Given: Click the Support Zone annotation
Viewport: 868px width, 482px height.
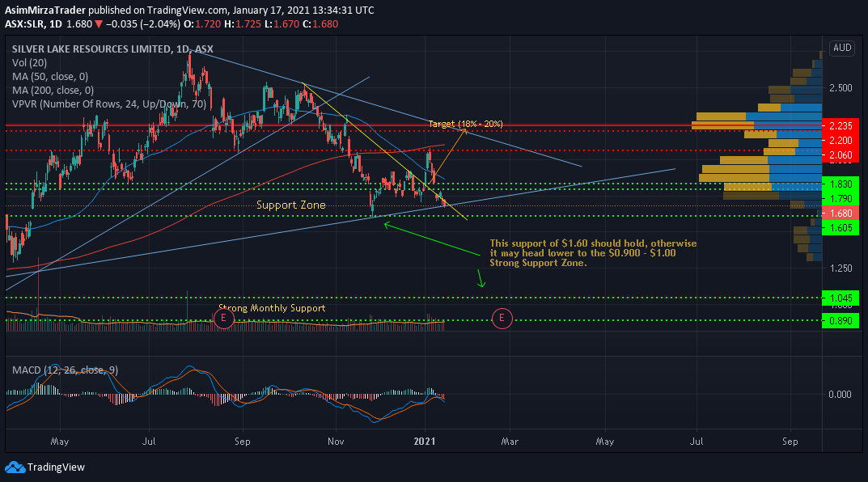Looking at the screenshot, I should (x=290, y=205).
